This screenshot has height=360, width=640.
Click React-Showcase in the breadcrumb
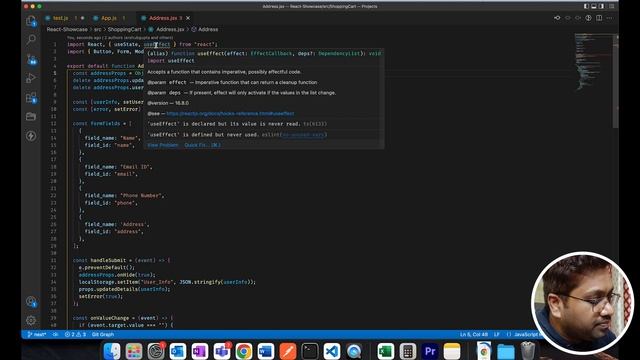coord(67,29)
